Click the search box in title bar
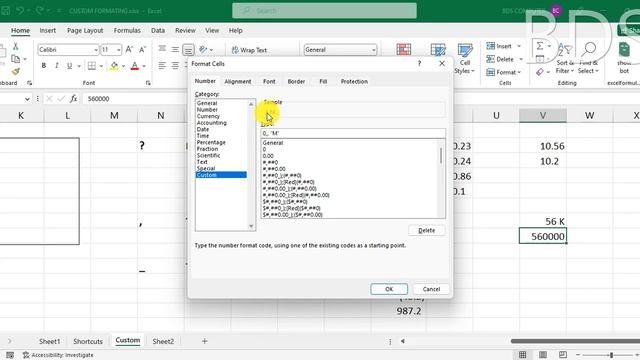Viewport: 640px width, 360px height. click(324, 11)
